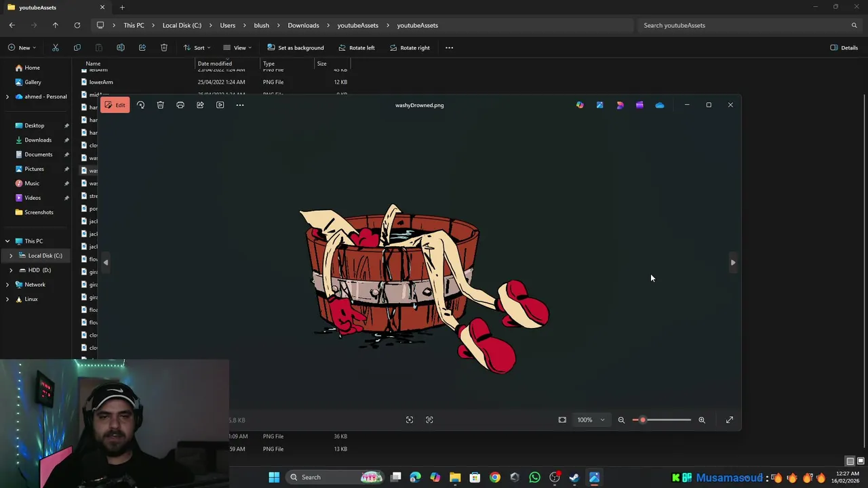Toggle the Details pane in Explorer
The height and width of the screenshot is (488, 868).
844,47
